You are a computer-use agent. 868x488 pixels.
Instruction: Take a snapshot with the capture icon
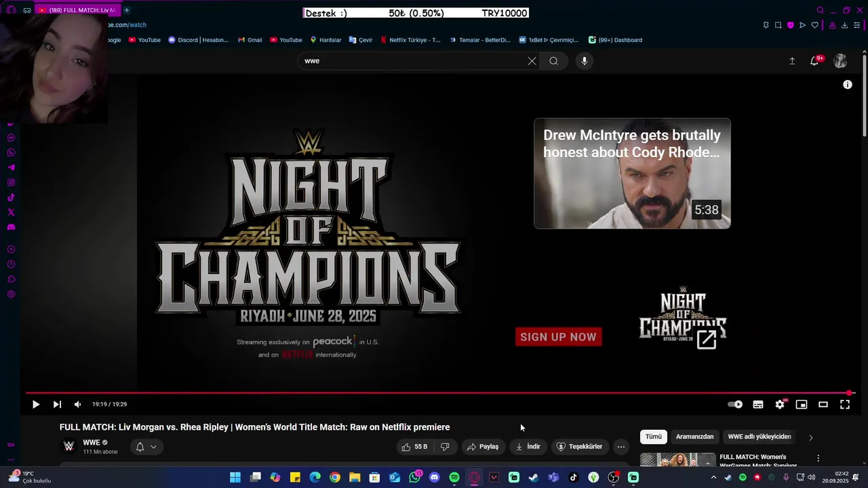pos(778,25)
